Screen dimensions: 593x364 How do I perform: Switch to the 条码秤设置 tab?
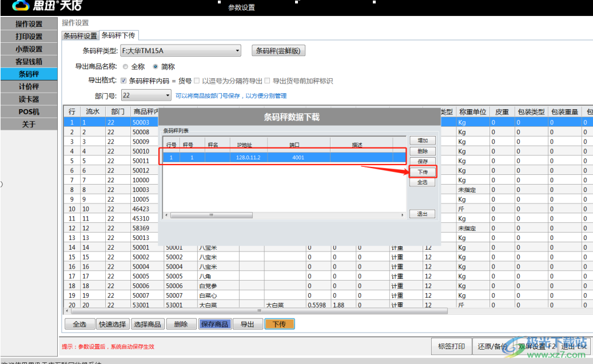80,35
